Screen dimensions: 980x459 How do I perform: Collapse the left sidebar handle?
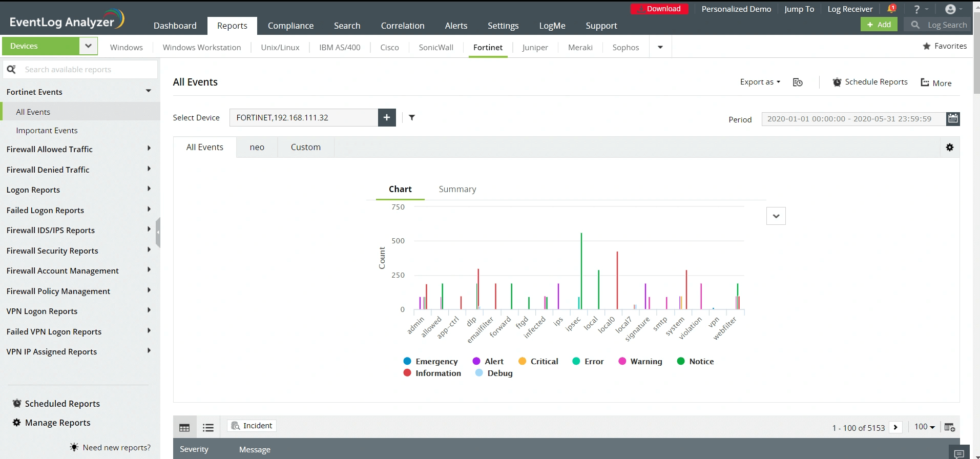(x=158, y=232)
